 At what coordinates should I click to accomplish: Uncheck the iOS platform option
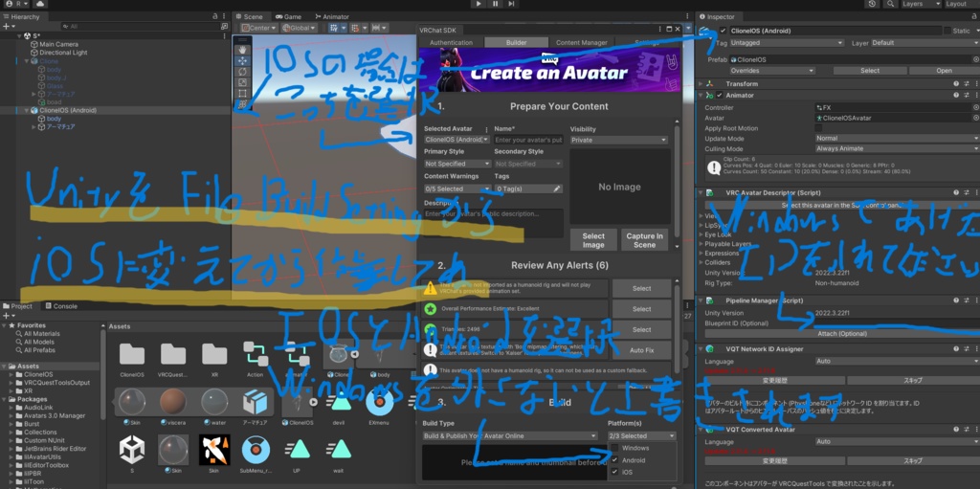pyautogui.click(x=615, y=472)
